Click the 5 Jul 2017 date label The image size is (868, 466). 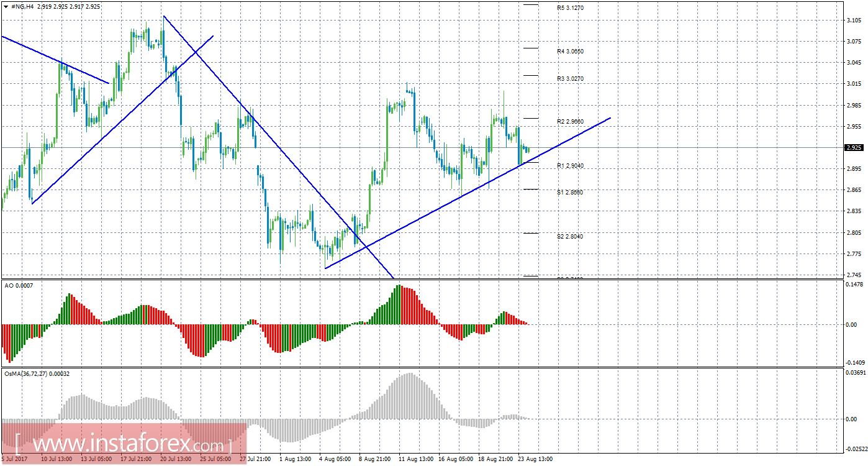[14, 459]
